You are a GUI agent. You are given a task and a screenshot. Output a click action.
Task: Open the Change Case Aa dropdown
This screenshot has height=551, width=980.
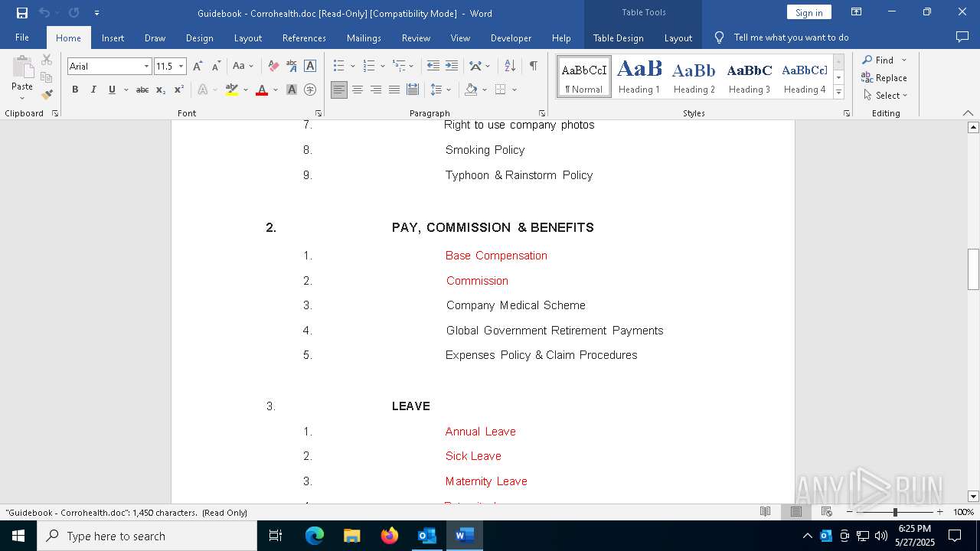point(243,67)
